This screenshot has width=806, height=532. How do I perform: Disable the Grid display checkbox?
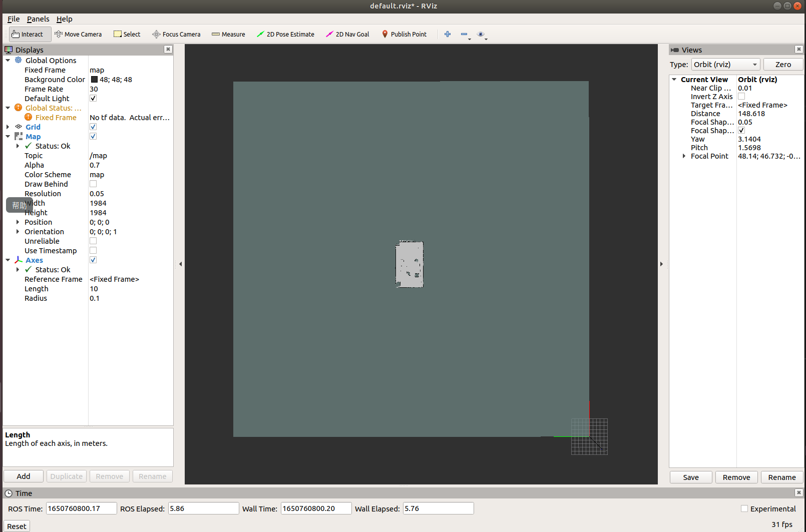(93, 127)
